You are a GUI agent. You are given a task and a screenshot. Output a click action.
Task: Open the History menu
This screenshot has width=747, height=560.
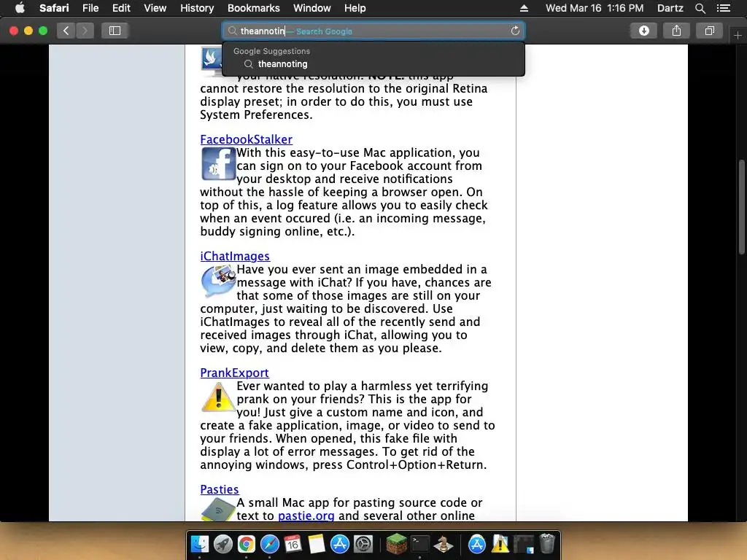[197, 8]
